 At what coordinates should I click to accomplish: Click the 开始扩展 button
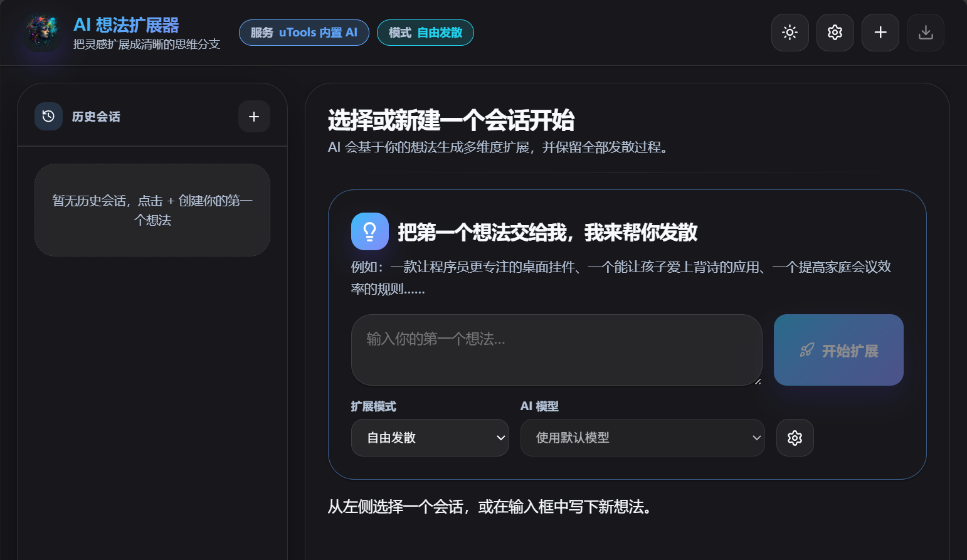[x=838, y=350]
